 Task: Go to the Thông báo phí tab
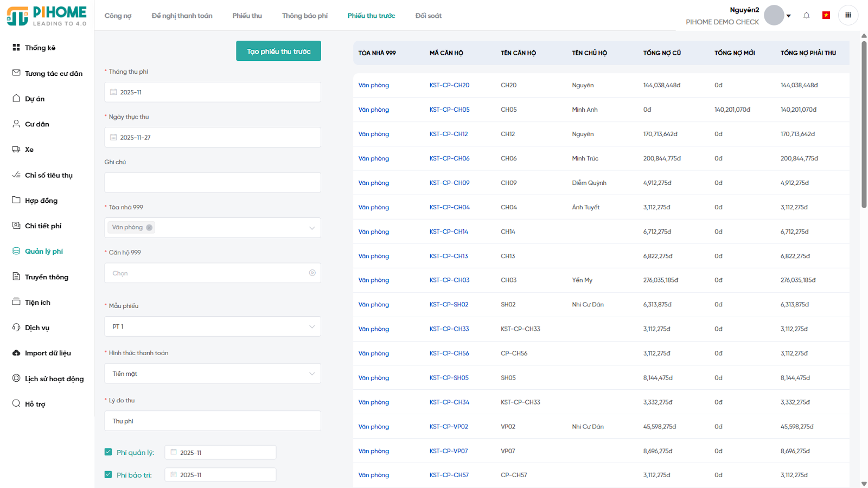[304, 16]
